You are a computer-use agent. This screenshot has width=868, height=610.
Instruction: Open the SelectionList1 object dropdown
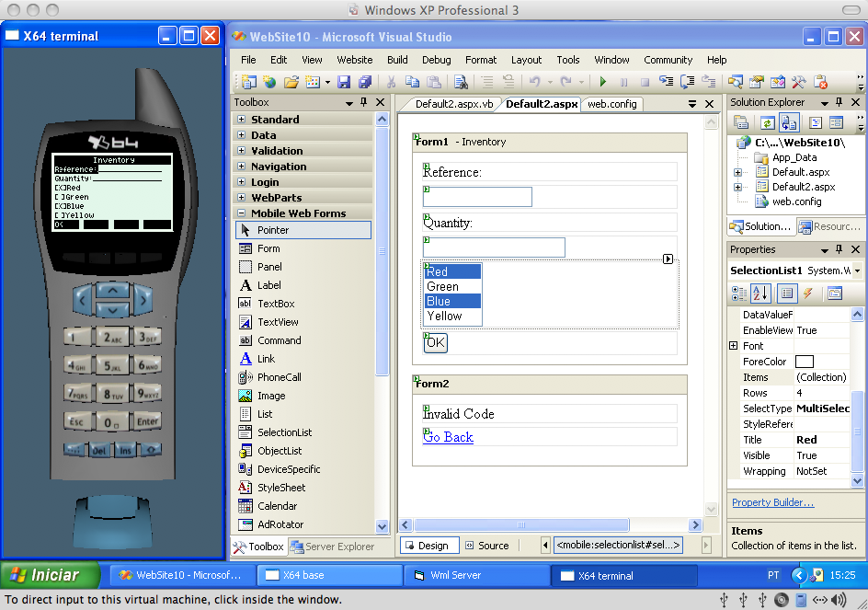coord(858,270)
